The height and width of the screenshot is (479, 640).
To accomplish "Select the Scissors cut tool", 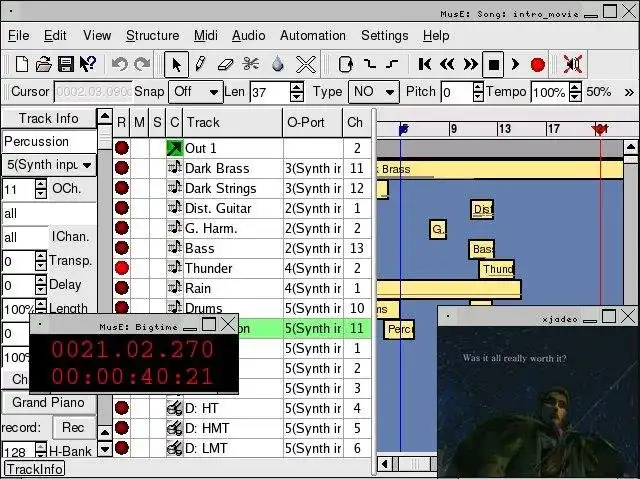I will tap(251, 64).
